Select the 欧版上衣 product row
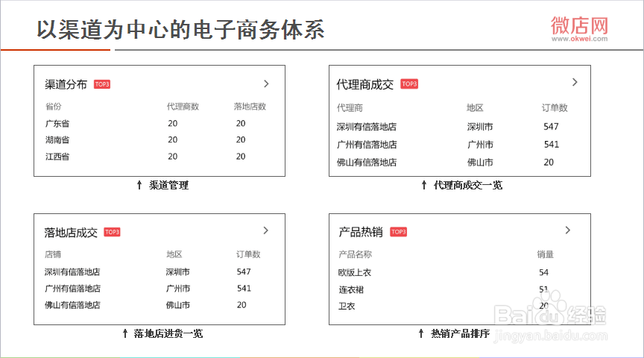The width and height of the screenshot is (644, 358). (x=444, y=272)
